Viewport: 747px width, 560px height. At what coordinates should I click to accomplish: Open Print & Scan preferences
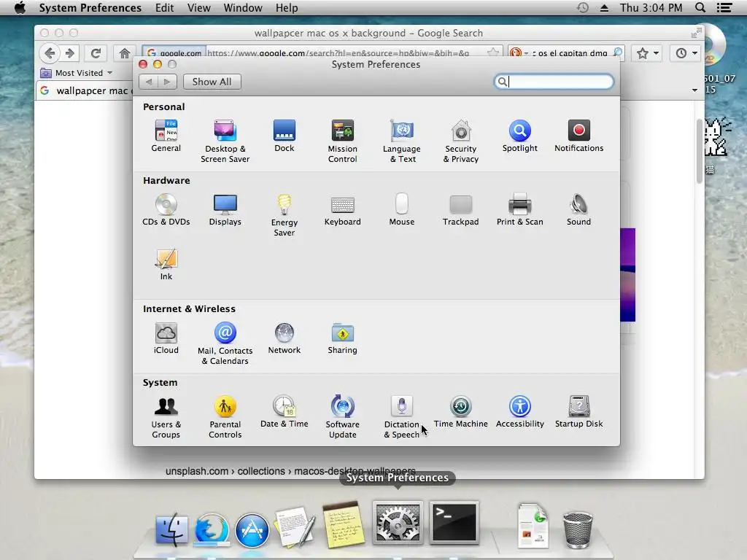pyautogui.click(x=519, y=209)
